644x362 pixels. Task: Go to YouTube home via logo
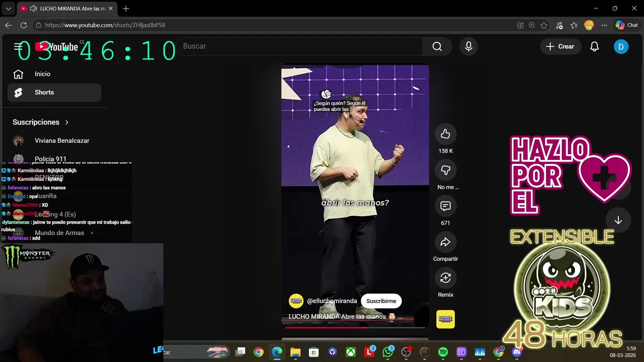click(x=57, y=47)
